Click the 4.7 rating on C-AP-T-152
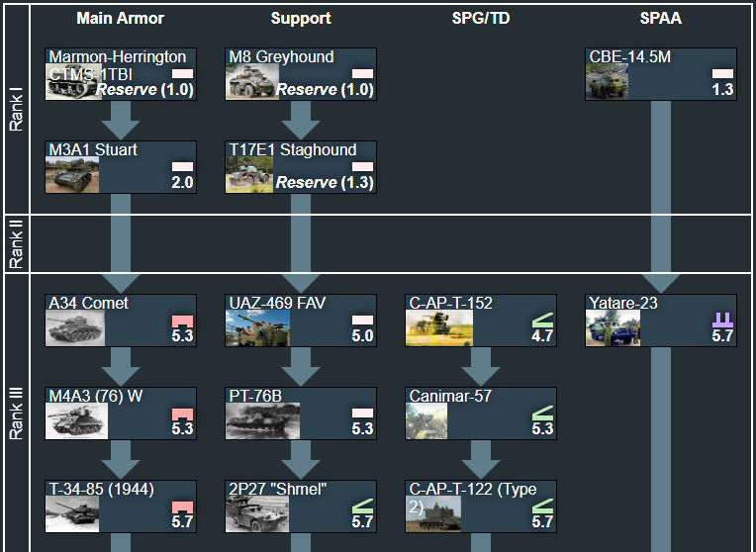The width and height of the screenshot is (756, 552). pyautogui.click(x=543, y=336)
